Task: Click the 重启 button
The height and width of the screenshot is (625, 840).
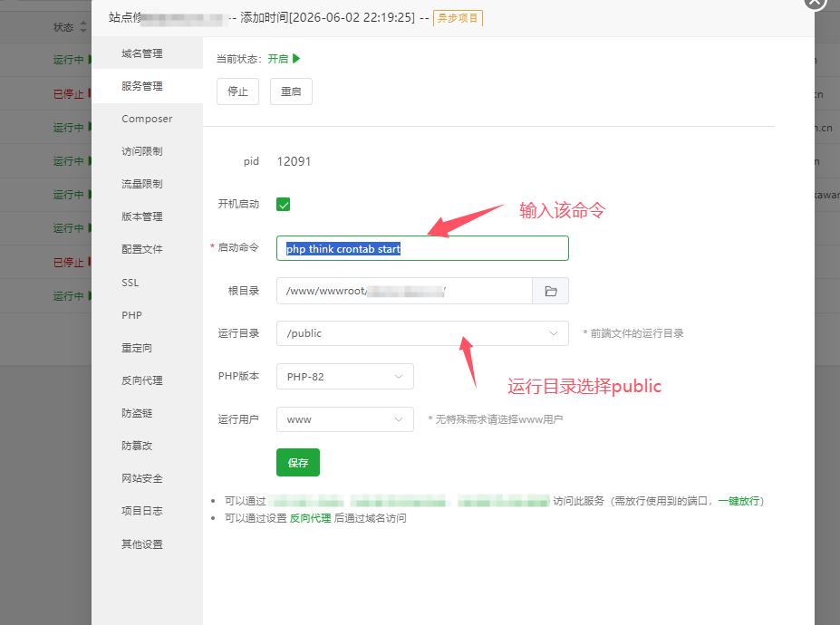Action: (291, 91)
